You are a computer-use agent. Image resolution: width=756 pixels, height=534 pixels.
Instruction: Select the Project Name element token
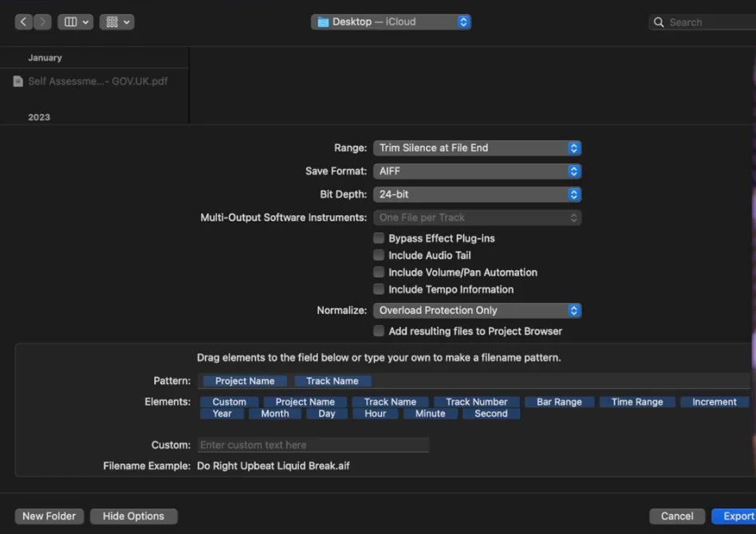click(305, 402)
